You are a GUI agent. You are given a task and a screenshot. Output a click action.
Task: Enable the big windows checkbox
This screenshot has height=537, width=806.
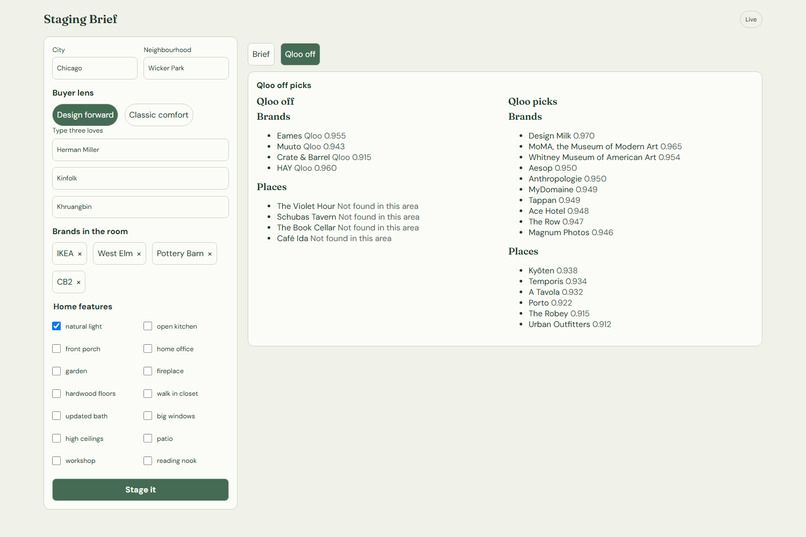148,416
